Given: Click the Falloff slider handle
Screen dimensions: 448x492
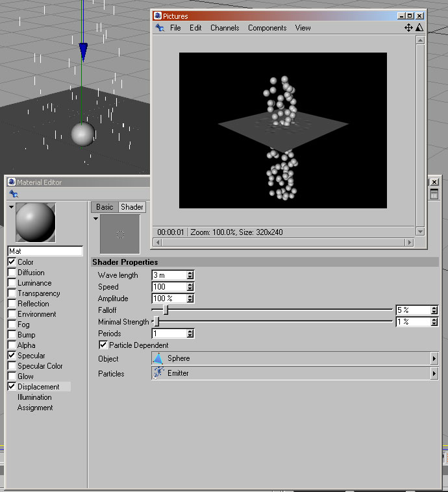Looking at the screenshot, I should 166,310.
